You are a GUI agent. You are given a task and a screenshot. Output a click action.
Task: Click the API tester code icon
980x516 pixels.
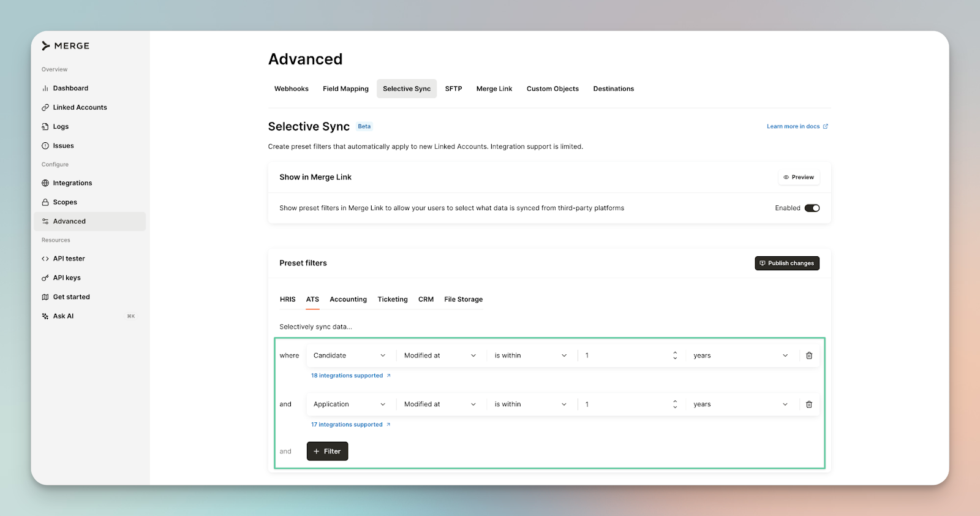[45, 259]
